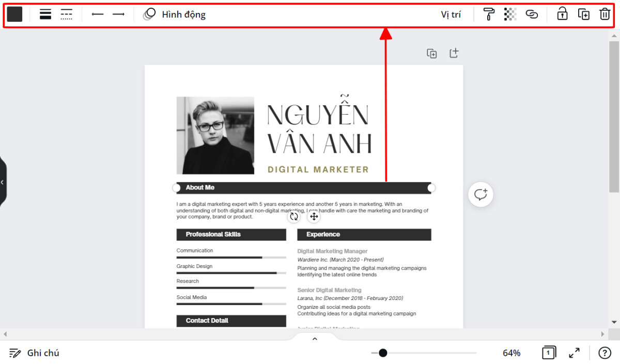This screenshot has height=364, width=620.
Task: Select "Digital Marketing Manager" job title
Action: [x=332, y=251]
